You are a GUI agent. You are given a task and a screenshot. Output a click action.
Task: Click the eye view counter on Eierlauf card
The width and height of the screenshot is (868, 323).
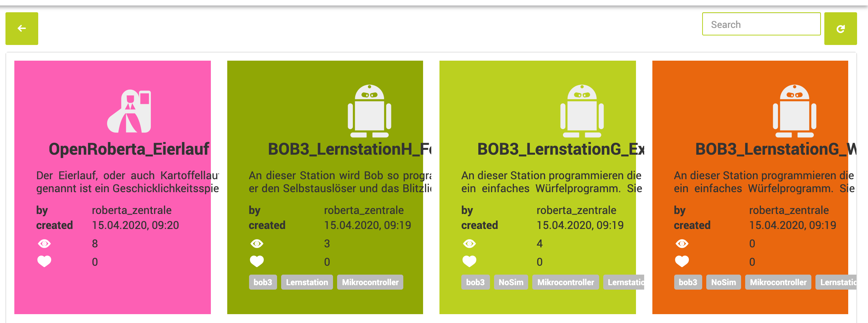pos(45,243)
